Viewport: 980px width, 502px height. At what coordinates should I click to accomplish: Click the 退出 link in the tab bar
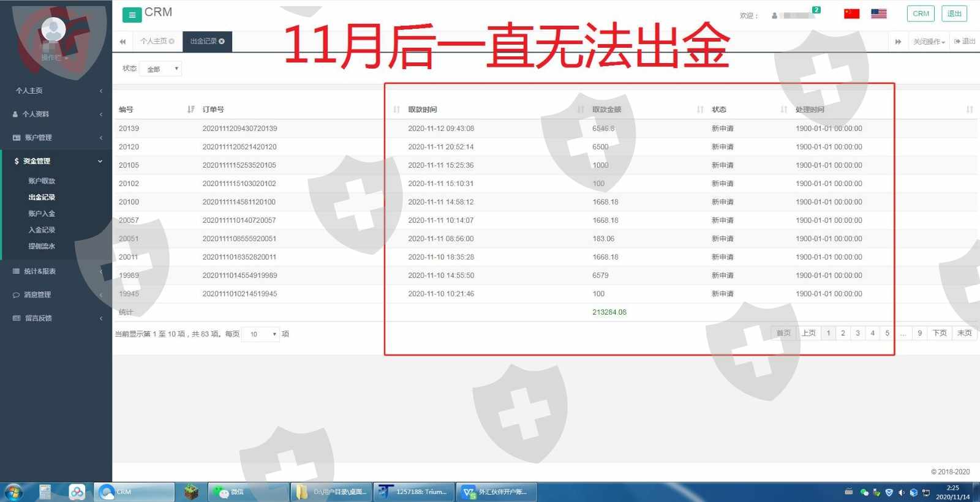point(965,42)
